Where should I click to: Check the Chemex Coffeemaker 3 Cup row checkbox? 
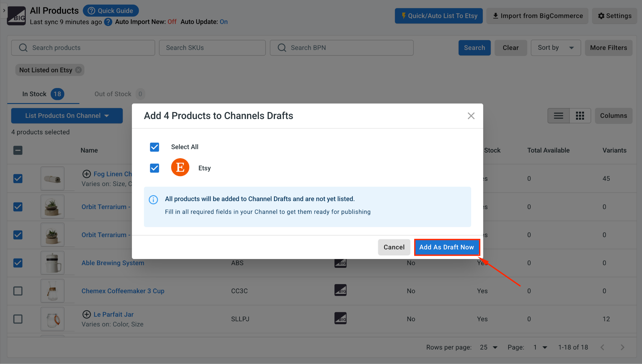click(x=18, y=291)
